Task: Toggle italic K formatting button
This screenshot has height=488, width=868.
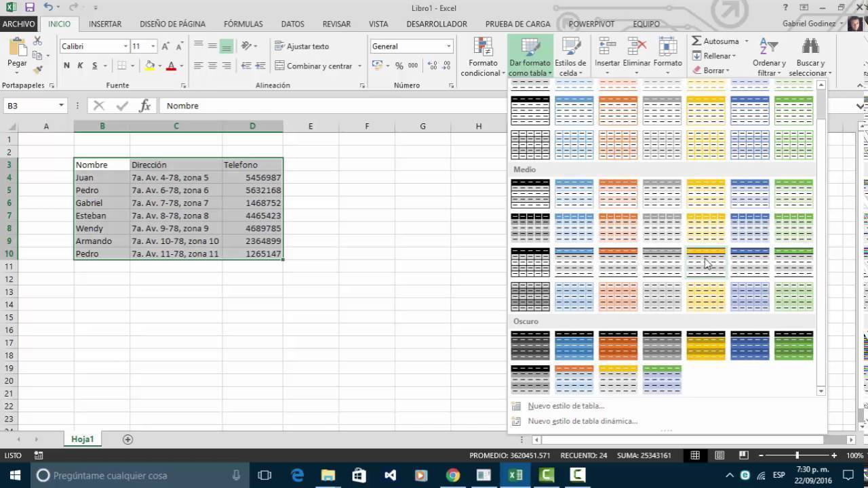Action: (80, 66)
